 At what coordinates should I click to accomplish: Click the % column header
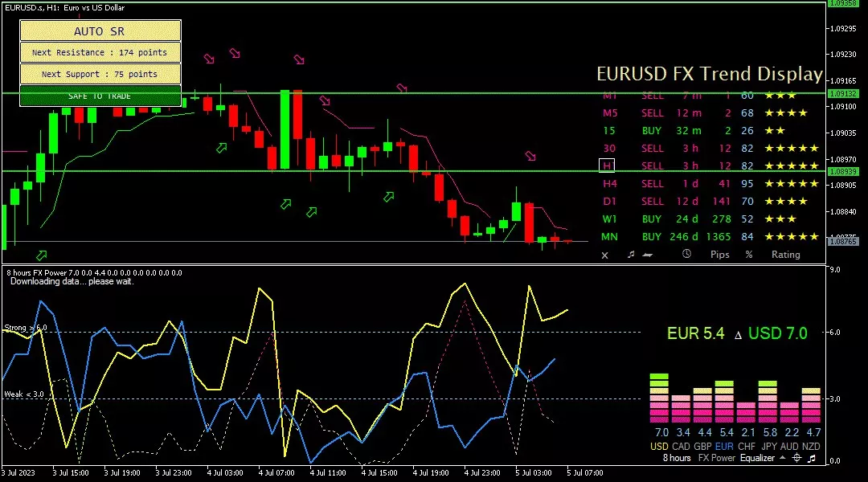(x=749, y=255)
